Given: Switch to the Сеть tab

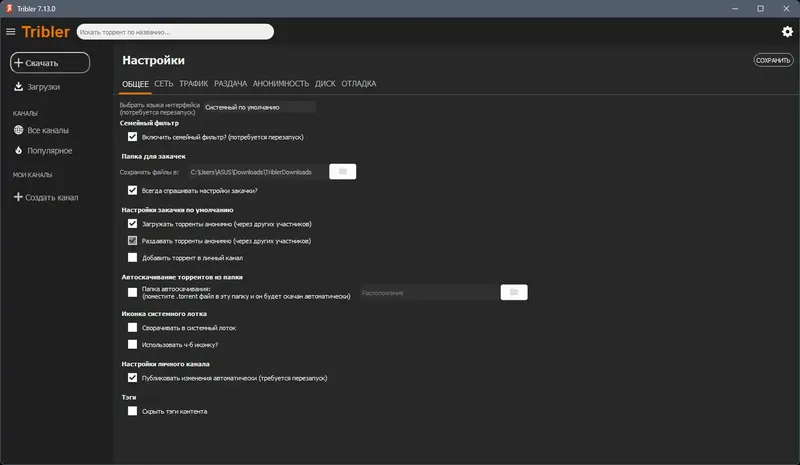Looking at the screenshot, I should [x=164, y=84].
